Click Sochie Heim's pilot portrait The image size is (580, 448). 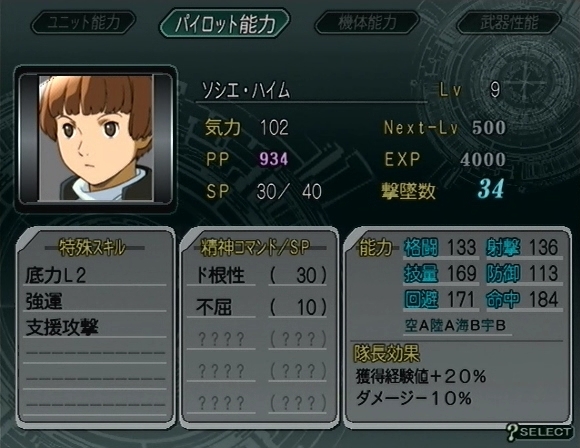click(x=96, y=138)
